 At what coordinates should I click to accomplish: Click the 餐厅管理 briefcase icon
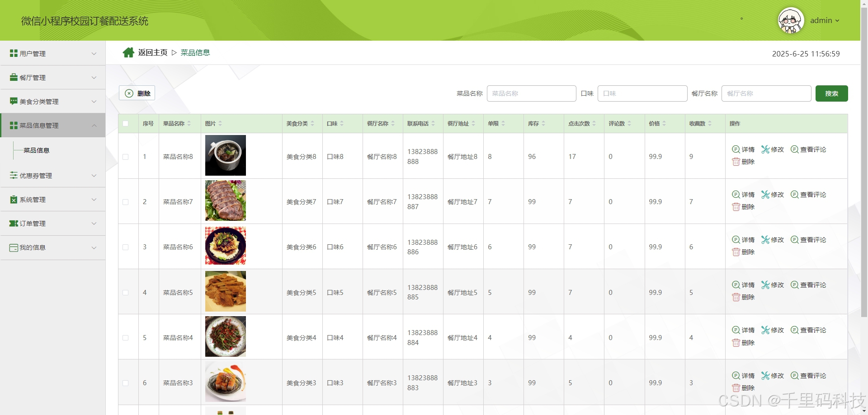click(x=14, y=77)
